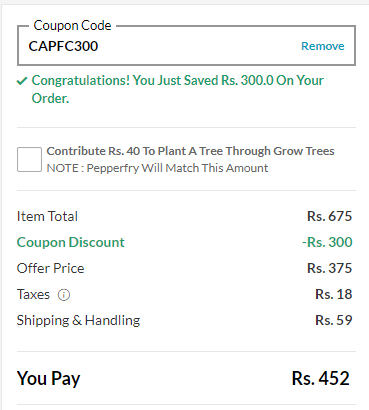Remove the applied CAPFC300 coupon
The image size is (369, 410).
coord(323,46)
